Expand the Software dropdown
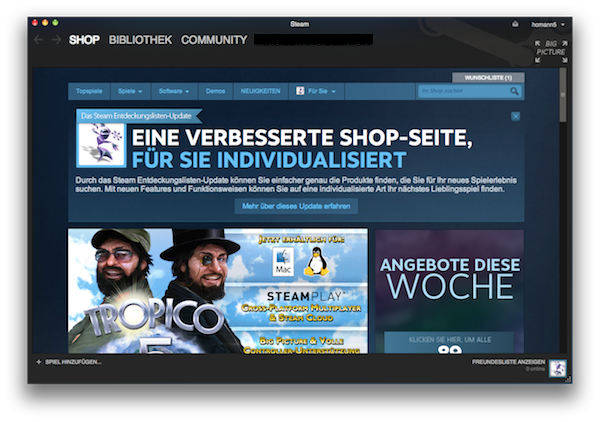Viewport: 600px width, 422px height. point(174,91)
